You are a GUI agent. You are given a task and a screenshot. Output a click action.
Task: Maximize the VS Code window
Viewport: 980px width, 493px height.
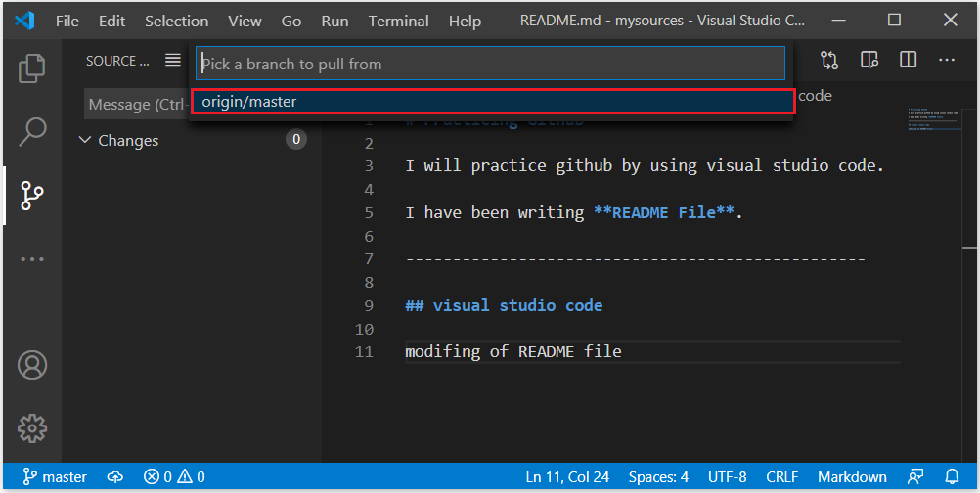894,20
